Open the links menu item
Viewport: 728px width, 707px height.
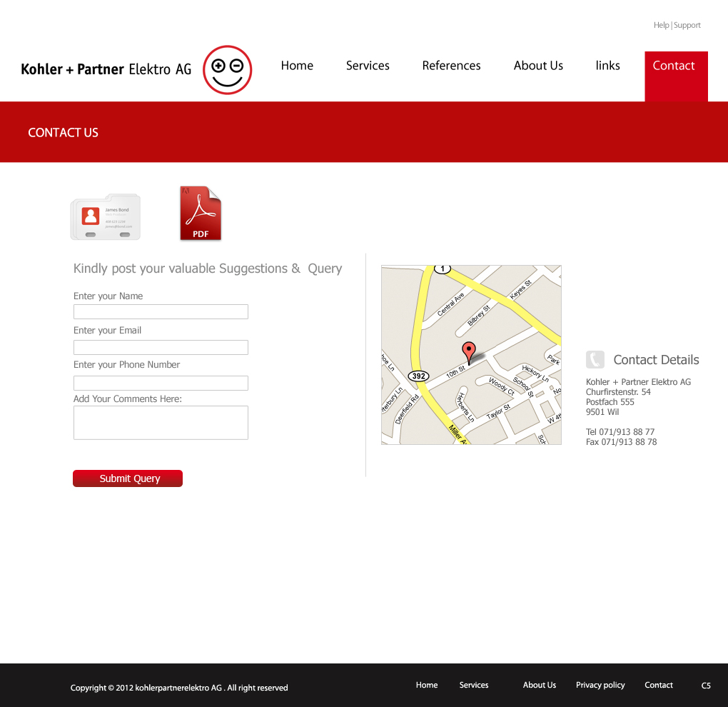tap(607, 66)
